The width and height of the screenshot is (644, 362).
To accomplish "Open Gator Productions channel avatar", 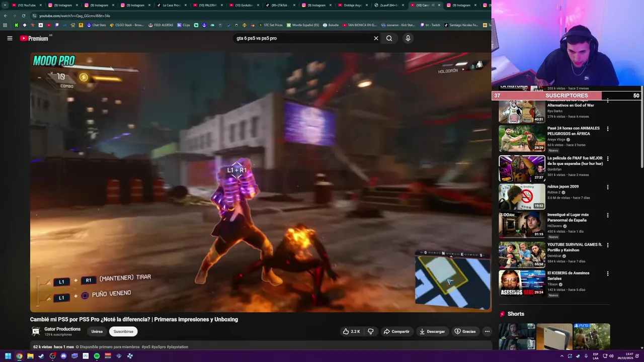I will (36, 331).
